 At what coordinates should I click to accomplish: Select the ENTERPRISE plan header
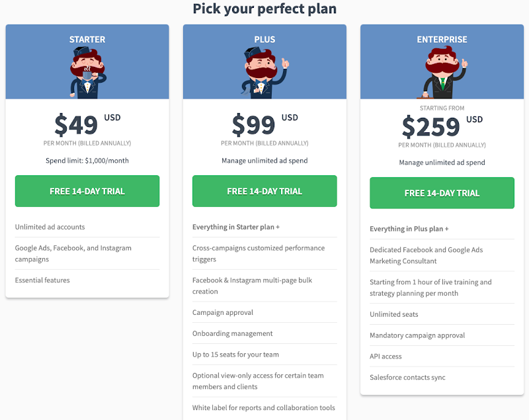tap(442, 40)
